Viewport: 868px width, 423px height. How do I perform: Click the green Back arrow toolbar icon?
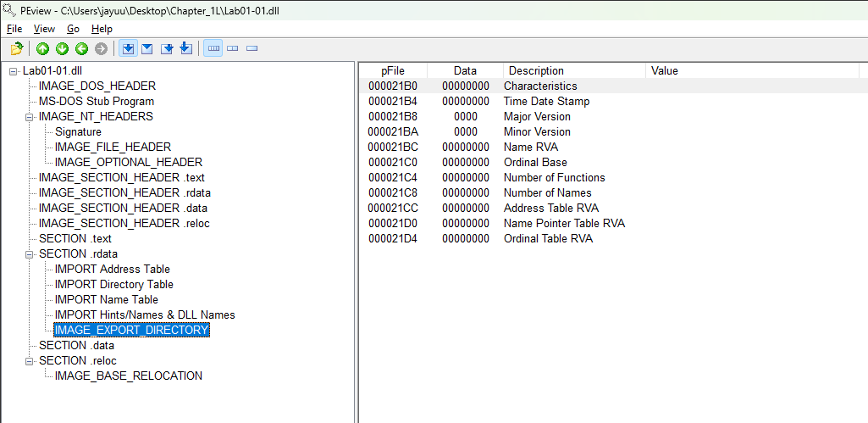click(81, 49)
